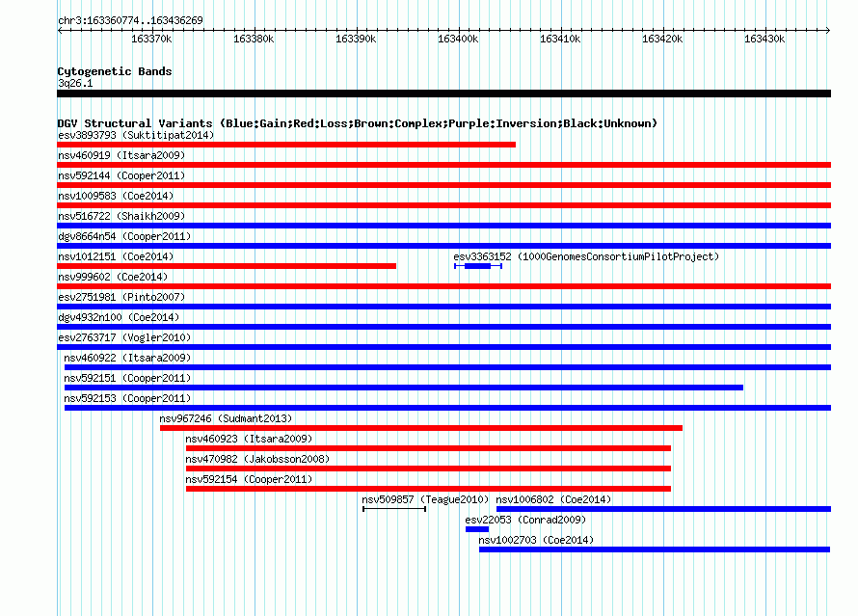Select the esv3363152 1000GenomesConsortiumPilotProject label
The width and height of the screenshot is (858, 616).
[586, 256]
